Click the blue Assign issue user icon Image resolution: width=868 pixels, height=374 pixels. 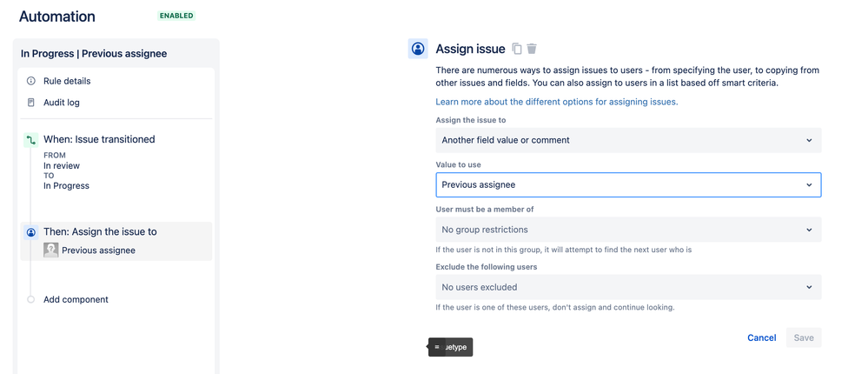418,49
